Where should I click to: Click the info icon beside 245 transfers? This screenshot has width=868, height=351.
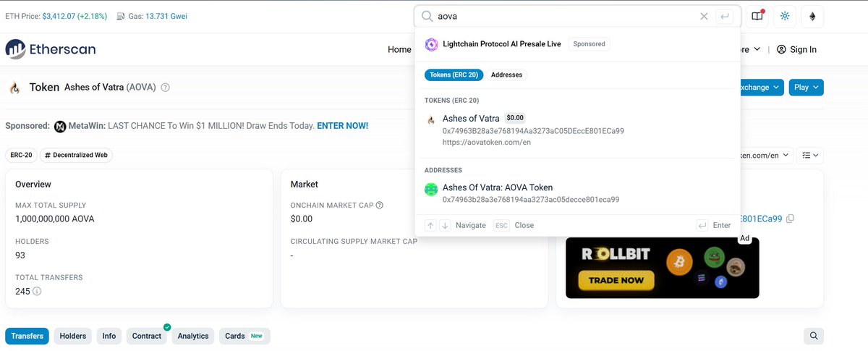(x=37, y=292)
